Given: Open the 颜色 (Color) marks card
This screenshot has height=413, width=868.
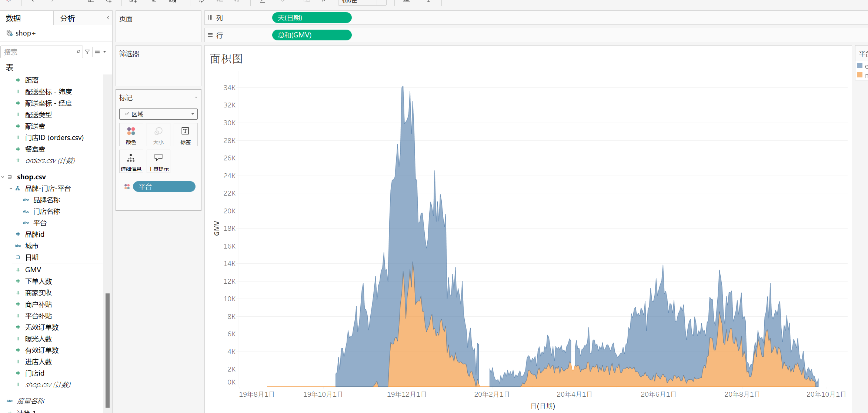Looking at the screenshot, I should (131, 135).
